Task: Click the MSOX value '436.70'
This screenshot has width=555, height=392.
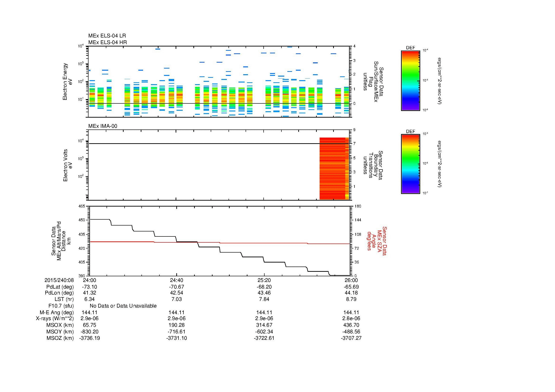Action: pyautogui.click(x=351, y=325)
